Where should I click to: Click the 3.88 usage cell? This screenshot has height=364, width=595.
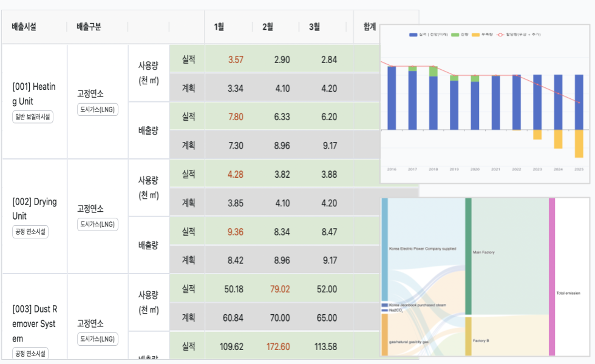click(x=329, y=175)
